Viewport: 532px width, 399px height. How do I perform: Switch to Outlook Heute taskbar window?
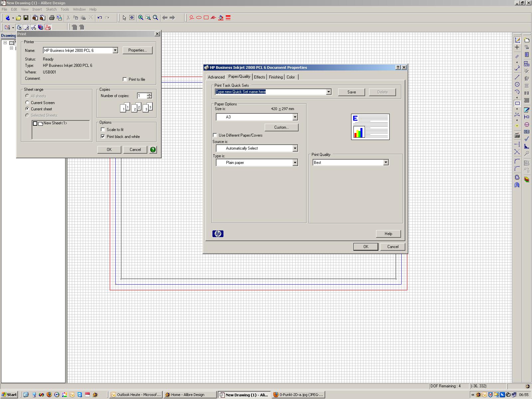[x=136, y=395]
